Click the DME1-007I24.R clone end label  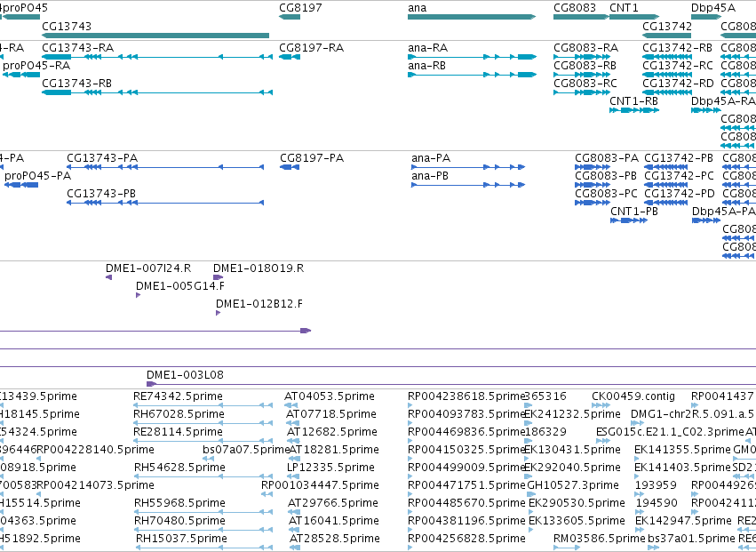148,268
